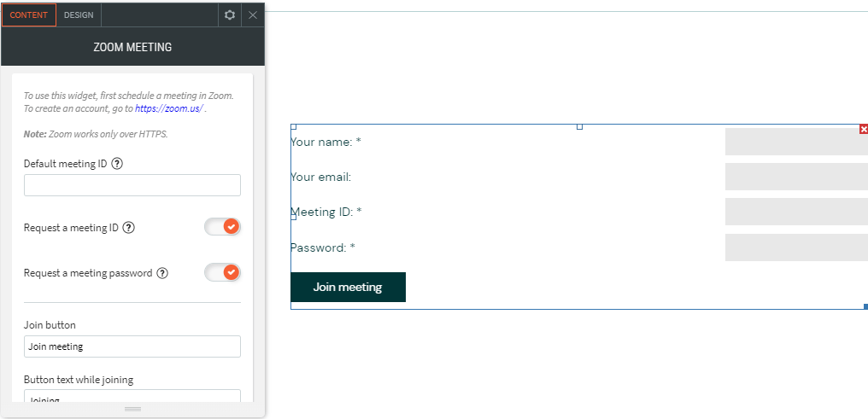Screen dimensions: 868x419
Task: Disable the Request a meeting ID toggle
Action: click(223, 227)
